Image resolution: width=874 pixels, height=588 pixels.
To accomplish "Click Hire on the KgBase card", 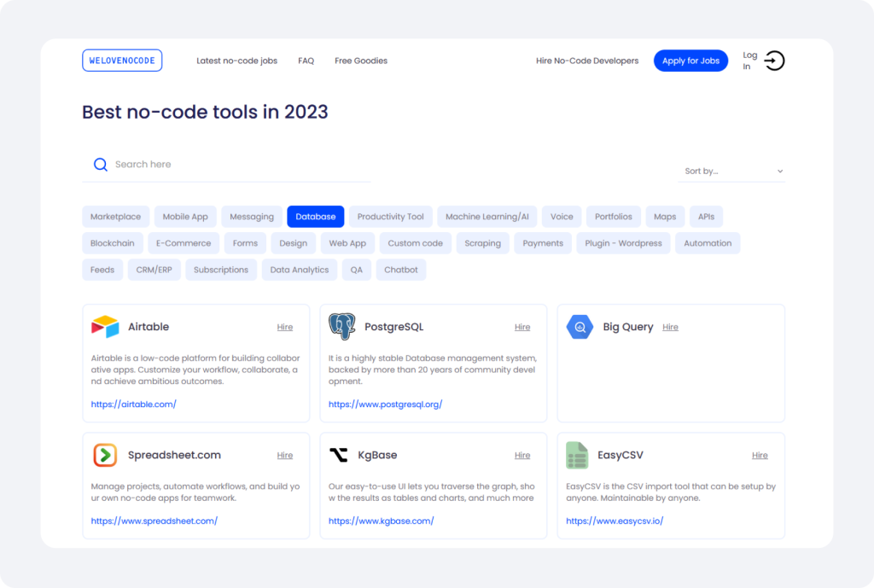I will 522,456.
